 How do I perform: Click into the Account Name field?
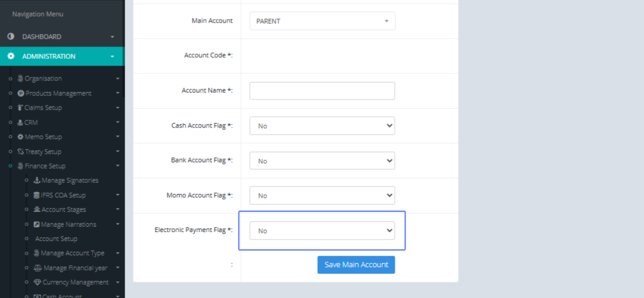coord(322,91)
